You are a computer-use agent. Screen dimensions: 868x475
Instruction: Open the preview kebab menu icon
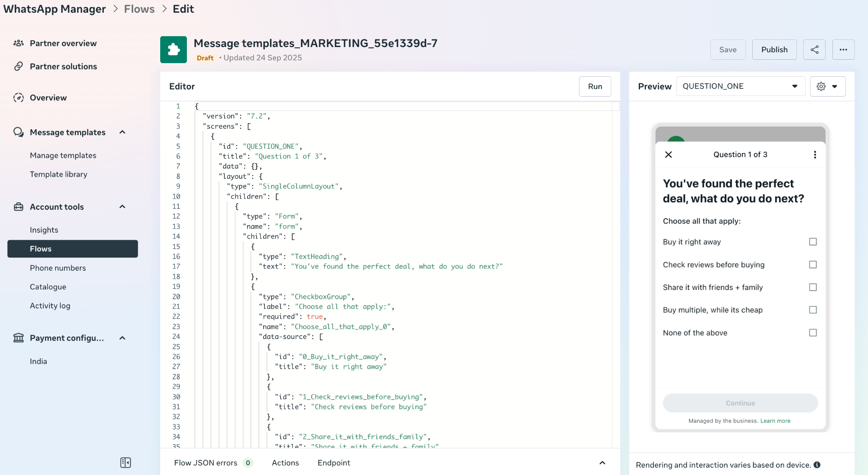pos(815,155)
